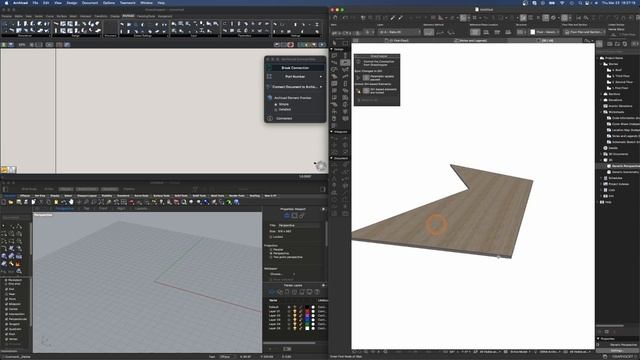
Task: Collapse the Stories folder in Navigator
Action: click(601, 64)
